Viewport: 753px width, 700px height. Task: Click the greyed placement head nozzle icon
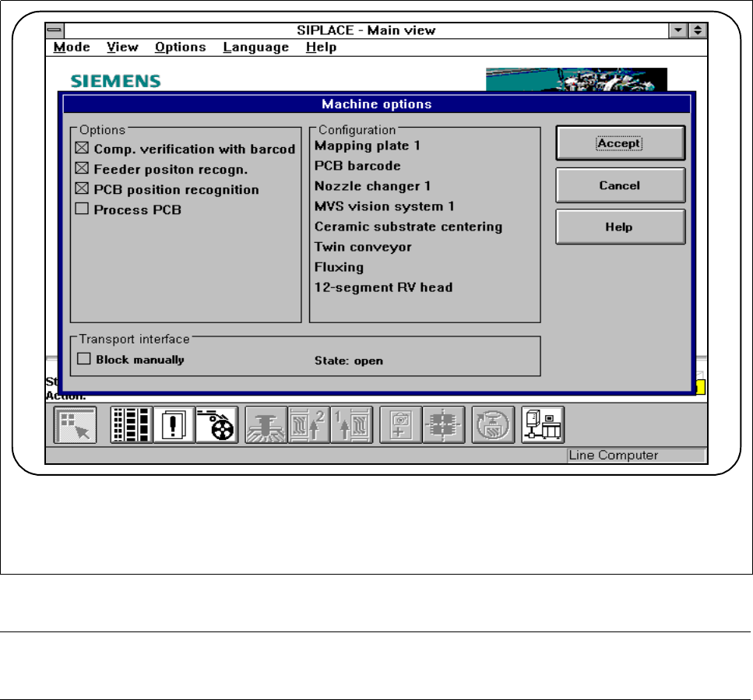266,425
